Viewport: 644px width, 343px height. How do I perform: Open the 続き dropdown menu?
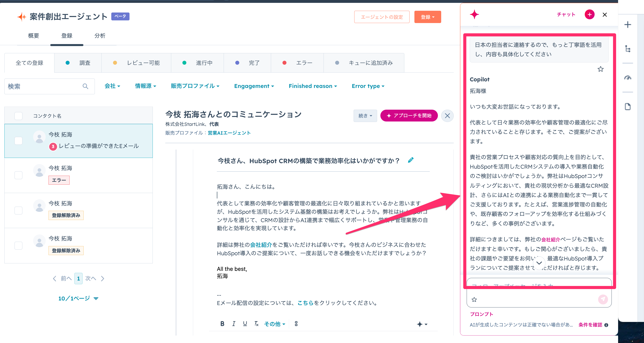pyautogui.click(x=365, y=116)
